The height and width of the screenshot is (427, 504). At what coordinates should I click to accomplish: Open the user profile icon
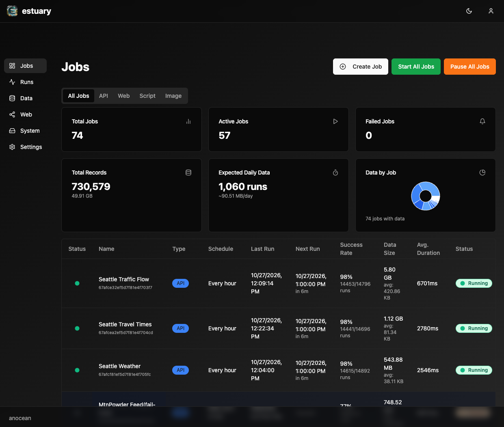click(x=491, y=11)
